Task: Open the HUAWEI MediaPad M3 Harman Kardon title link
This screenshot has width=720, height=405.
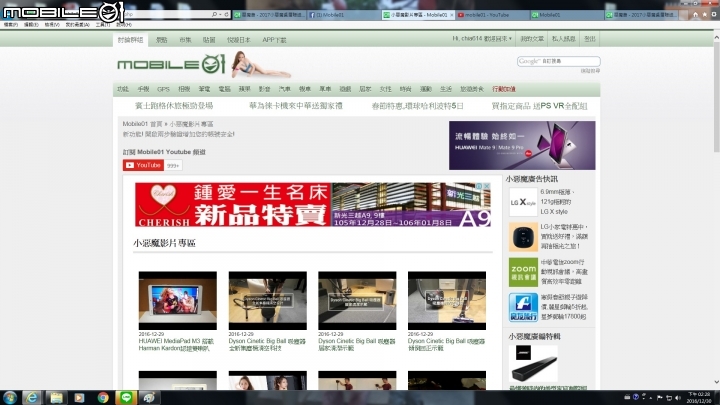Action: (x=176, y=345)
